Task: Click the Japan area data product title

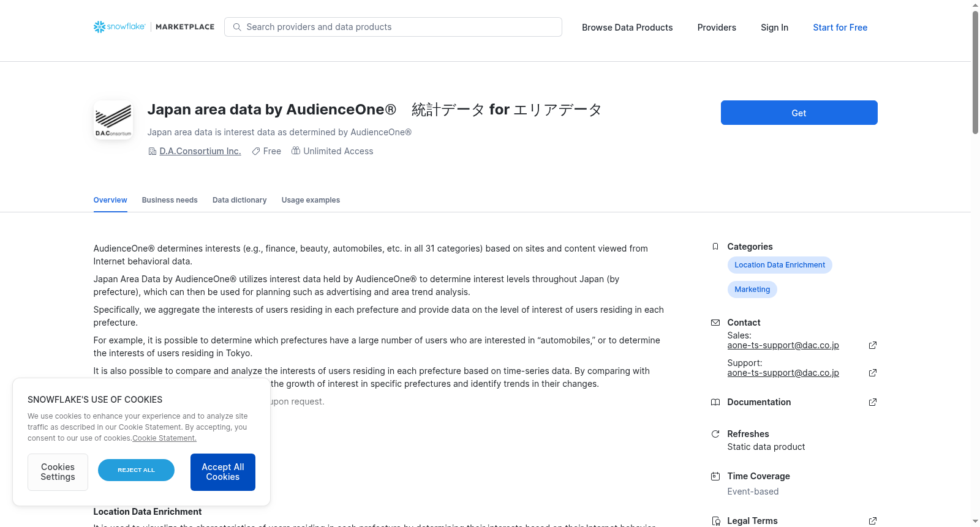Action: 374,110
